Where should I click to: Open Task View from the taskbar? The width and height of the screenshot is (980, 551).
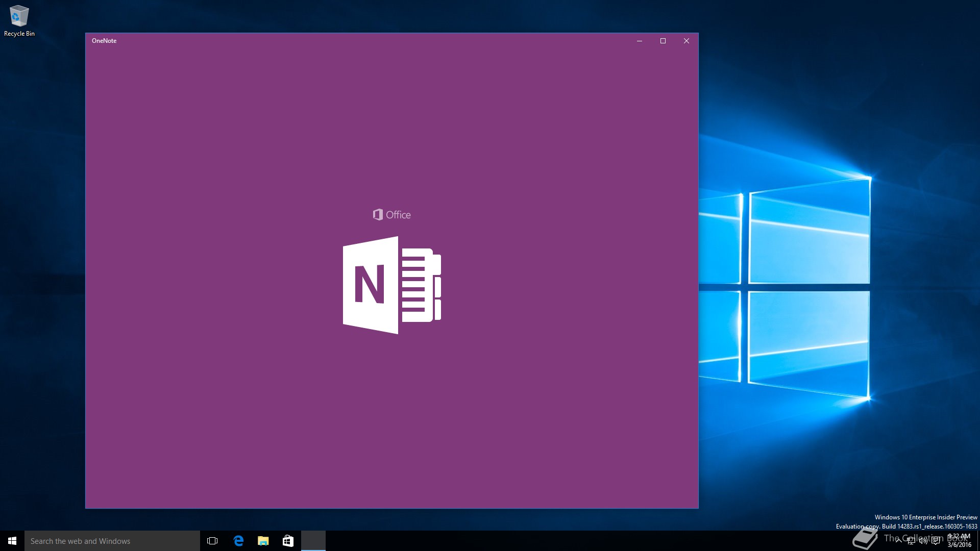pos(212,541)
